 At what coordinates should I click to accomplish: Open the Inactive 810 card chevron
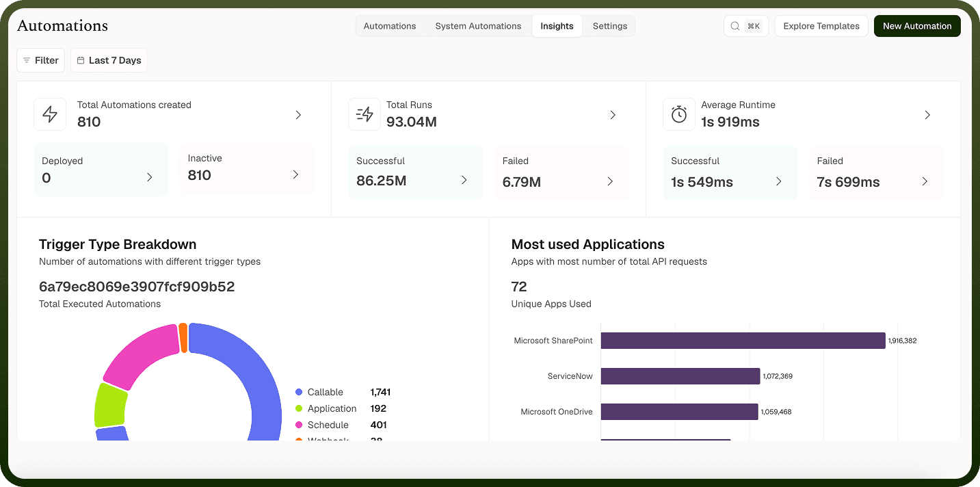point(295,174)
